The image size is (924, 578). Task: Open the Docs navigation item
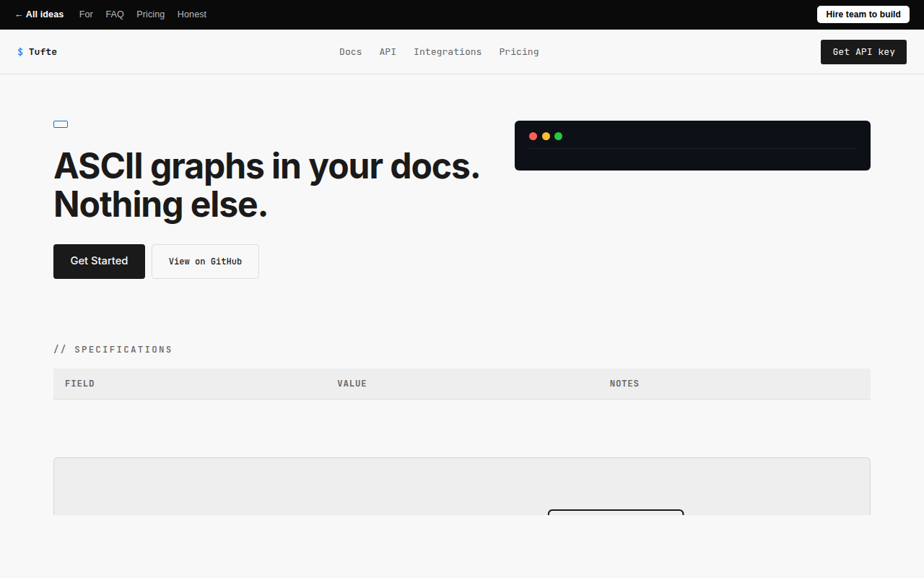[x=351, y=52]
